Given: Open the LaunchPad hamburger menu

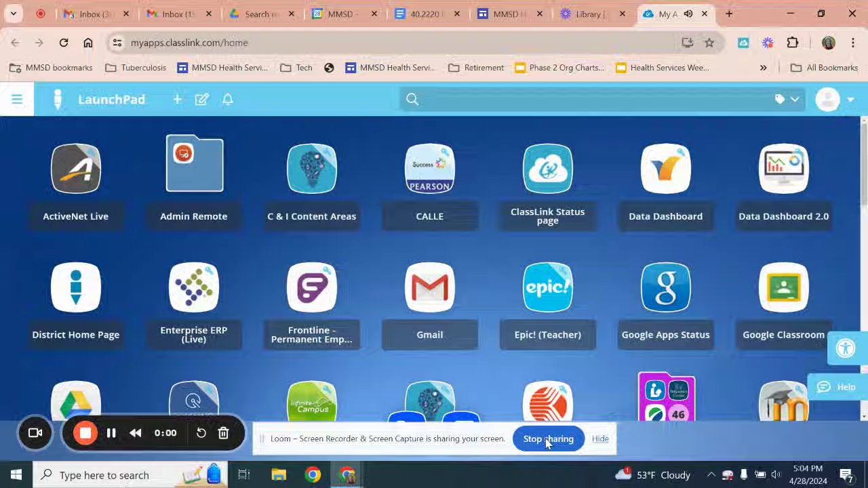Looking at the screenshot, I should coord(17,100).
